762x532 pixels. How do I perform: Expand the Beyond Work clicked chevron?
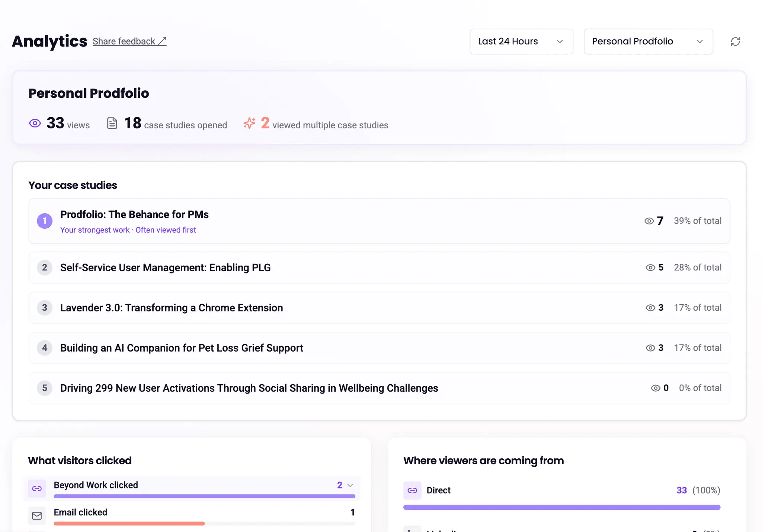(350, 485)
